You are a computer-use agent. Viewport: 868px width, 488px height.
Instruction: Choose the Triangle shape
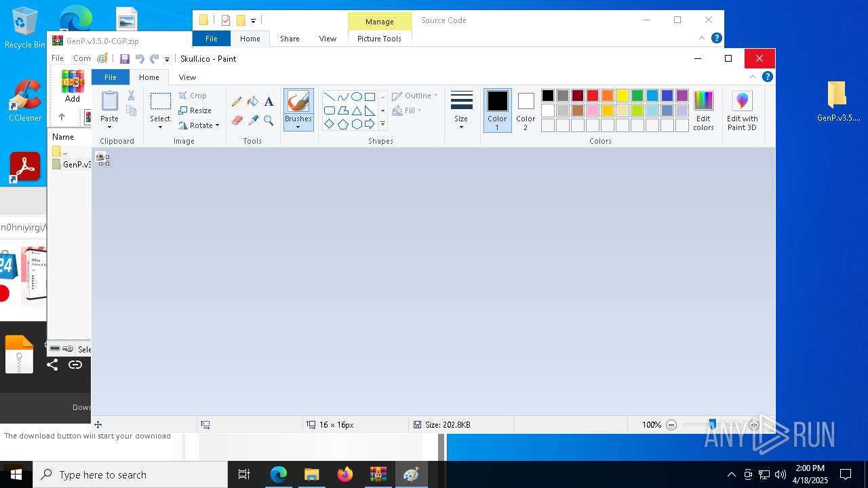point(356,110)
